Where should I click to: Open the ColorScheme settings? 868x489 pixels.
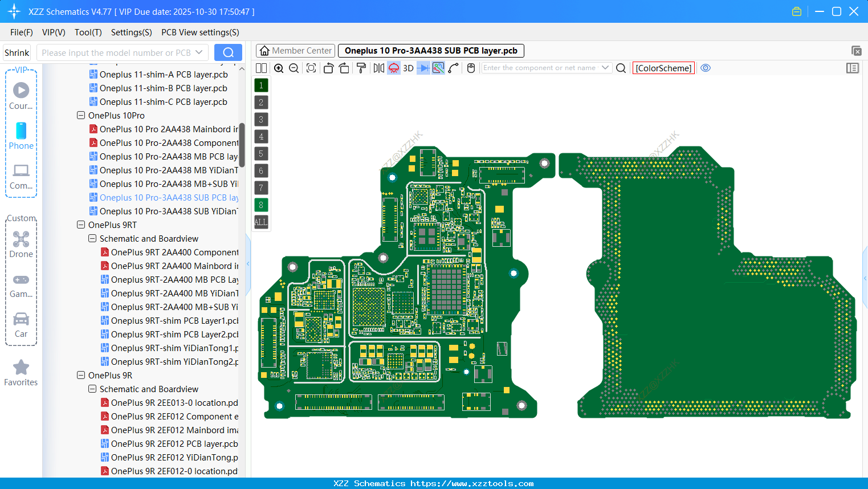tap(663, 68)
